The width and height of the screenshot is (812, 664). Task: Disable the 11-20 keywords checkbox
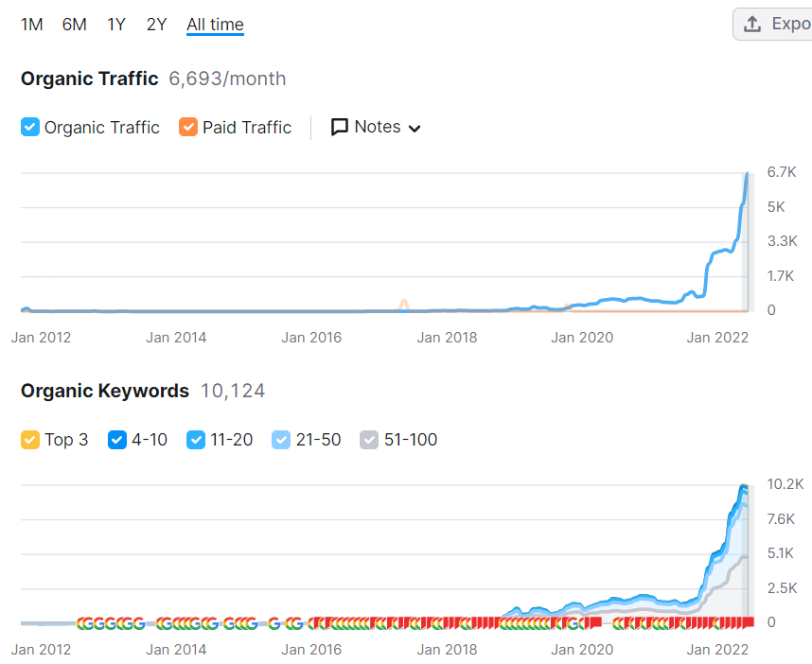click(x=196, y=440)
